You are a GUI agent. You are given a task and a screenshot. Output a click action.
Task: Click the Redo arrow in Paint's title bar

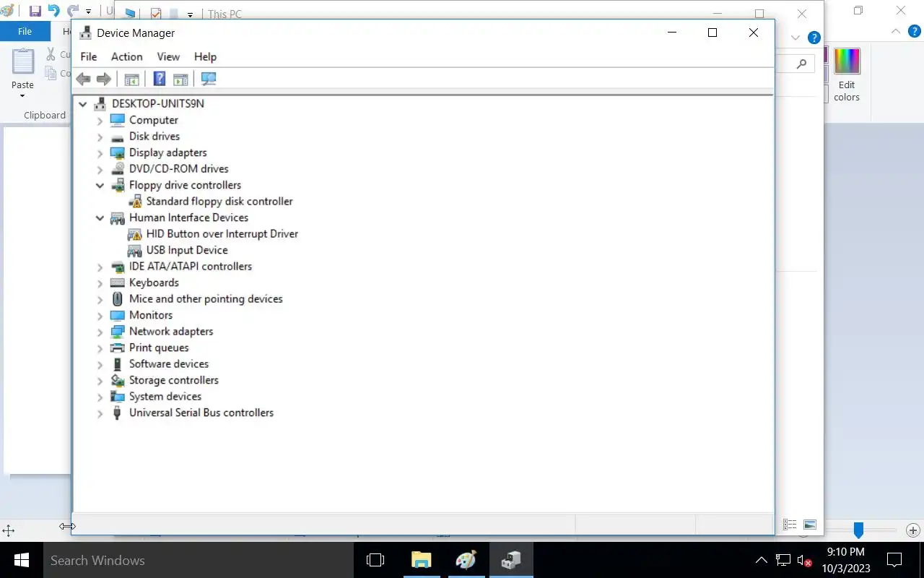point(72,11)
